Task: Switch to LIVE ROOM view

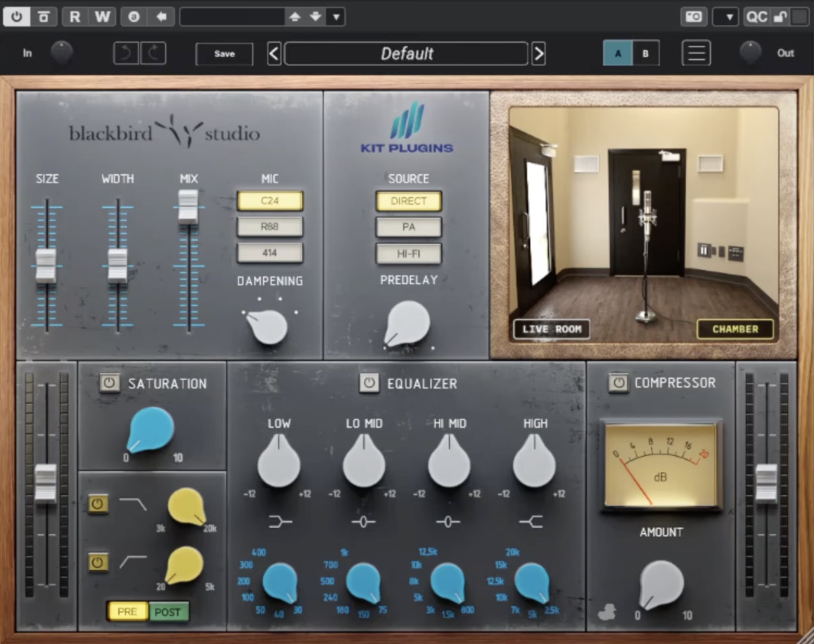Action: click(x=551, y=329)
